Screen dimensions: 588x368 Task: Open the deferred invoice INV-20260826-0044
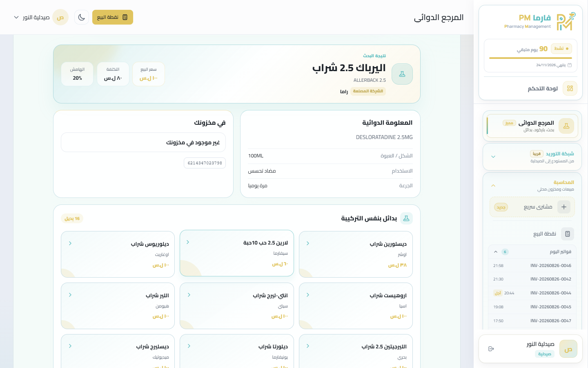532,293
